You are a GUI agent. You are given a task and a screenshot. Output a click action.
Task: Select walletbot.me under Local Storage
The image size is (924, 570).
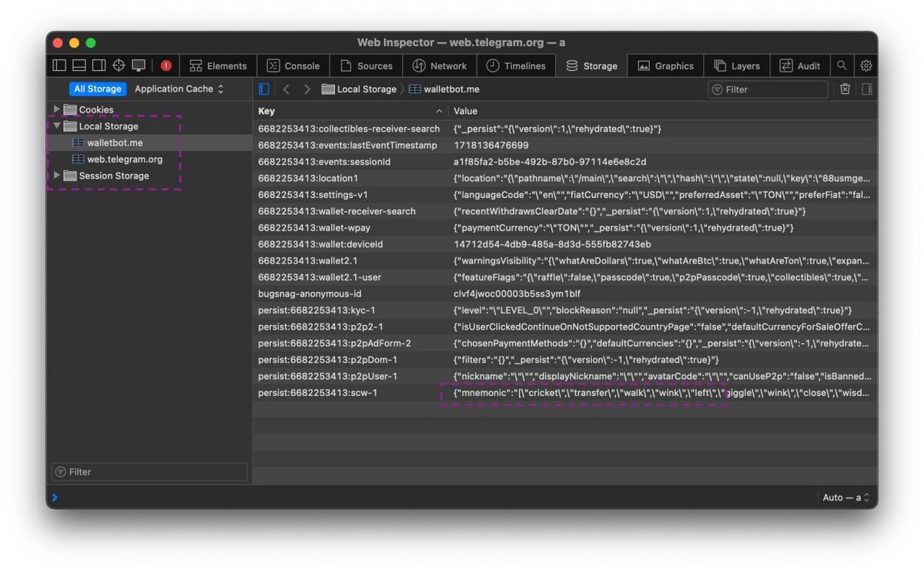[x=108, y=142]
